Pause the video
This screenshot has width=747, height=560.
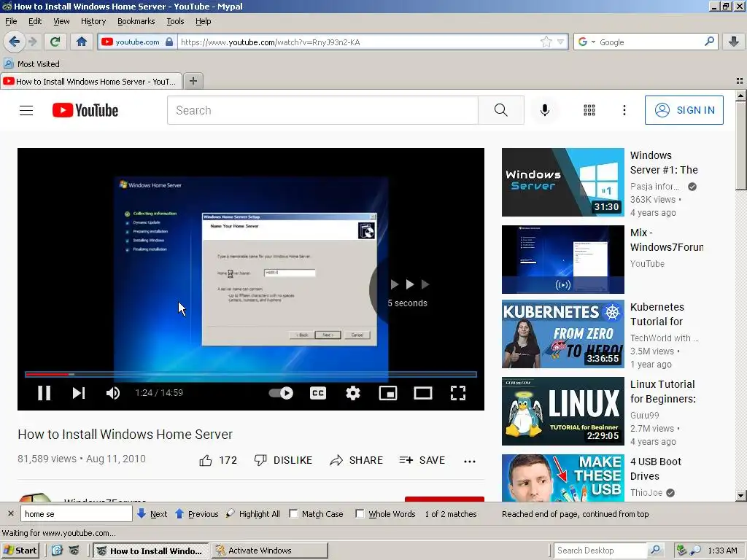pyautogui.click(x=44, y=393)
